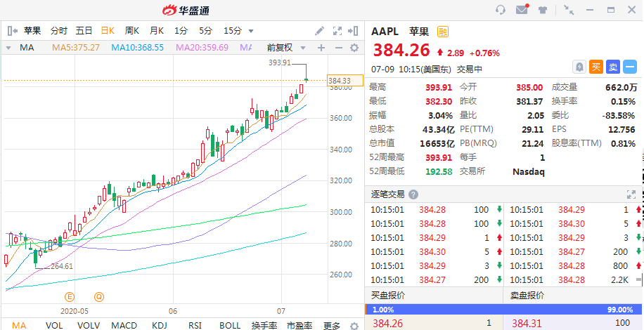Viewport: 644px width, 330px height.
Task: Remove from watchlist with blue minus button
Action: [x=630, y=67]
